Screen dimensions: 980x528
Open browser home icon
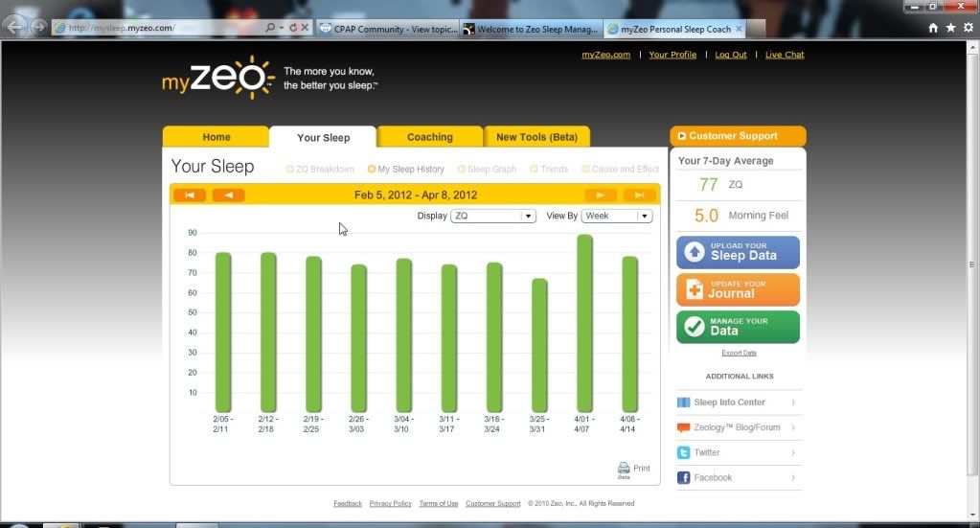click(x=933, y=28)
